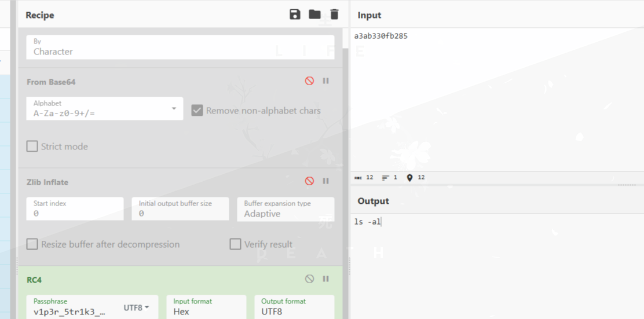
Task: Click into the Input text area
Action: click(x=498, y=98)
